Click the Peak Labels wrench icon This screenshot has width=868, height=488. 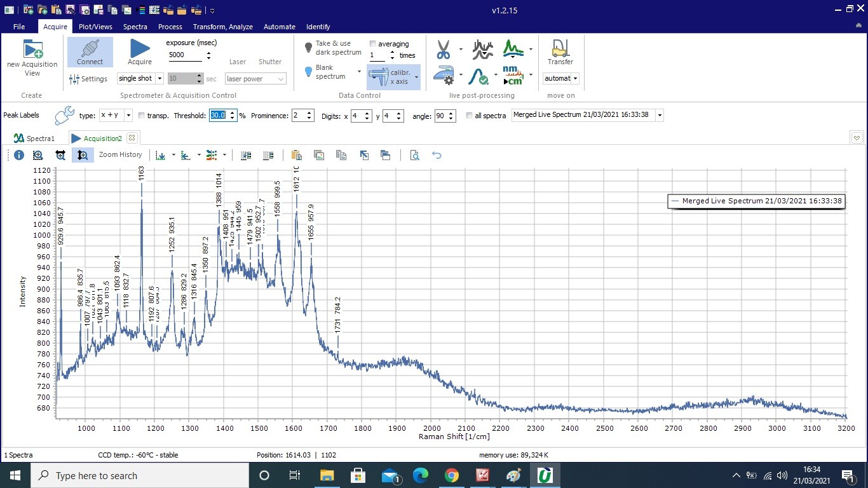tap(64, 115)
